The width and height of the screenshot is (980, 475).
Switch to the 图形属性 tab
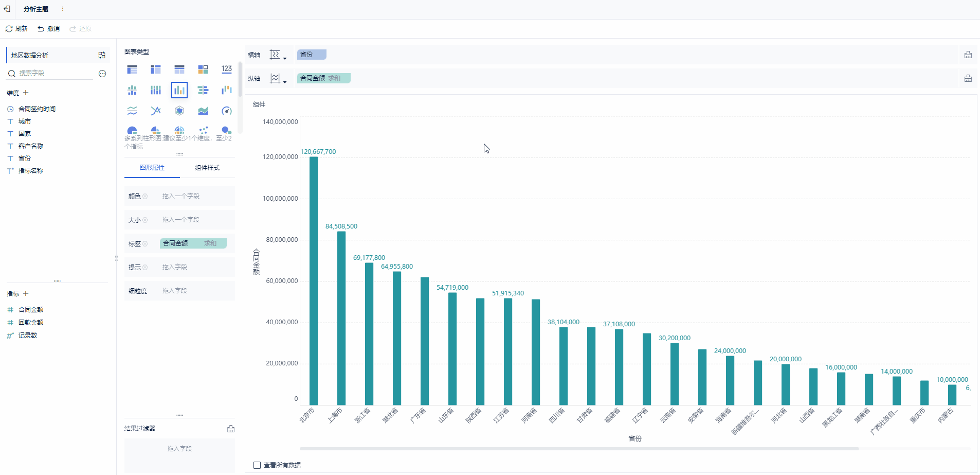point(152,168)
